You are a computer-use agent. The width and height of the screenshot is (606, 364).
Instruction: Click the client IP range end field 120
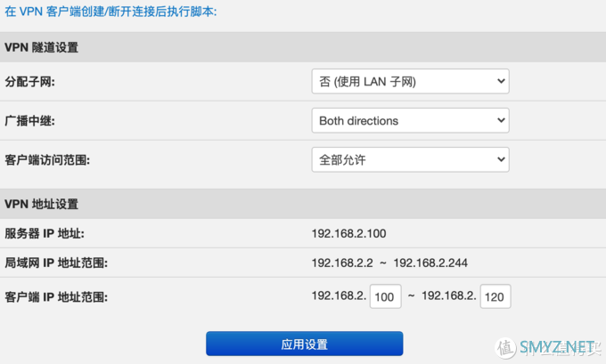pyautogui.click(x=495, y=296)
